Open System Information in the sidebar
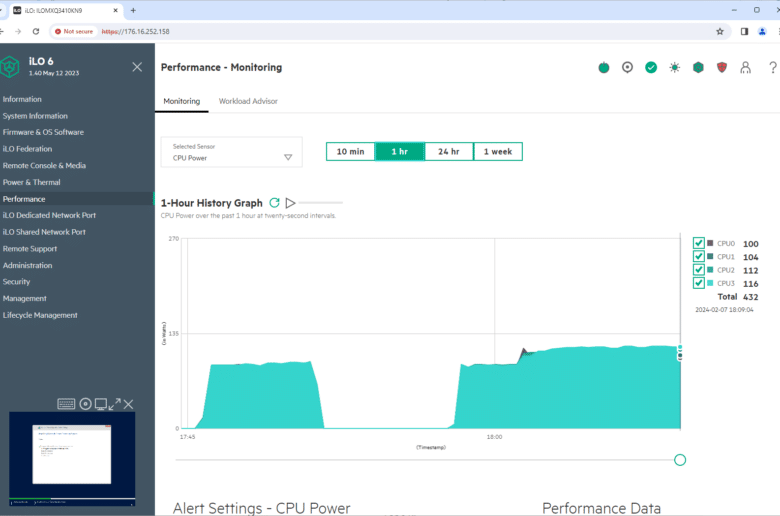The width and height of the screenshot is (780, 516). pos(35,116)
